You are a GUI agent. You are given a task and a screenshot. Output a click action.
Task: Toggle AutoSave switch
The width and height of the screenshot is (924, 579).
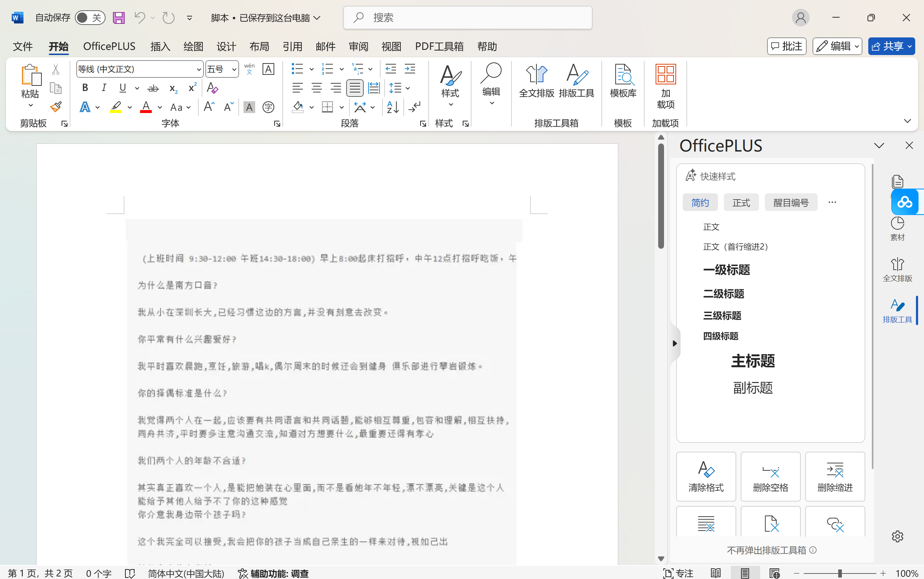click(90, 18)
